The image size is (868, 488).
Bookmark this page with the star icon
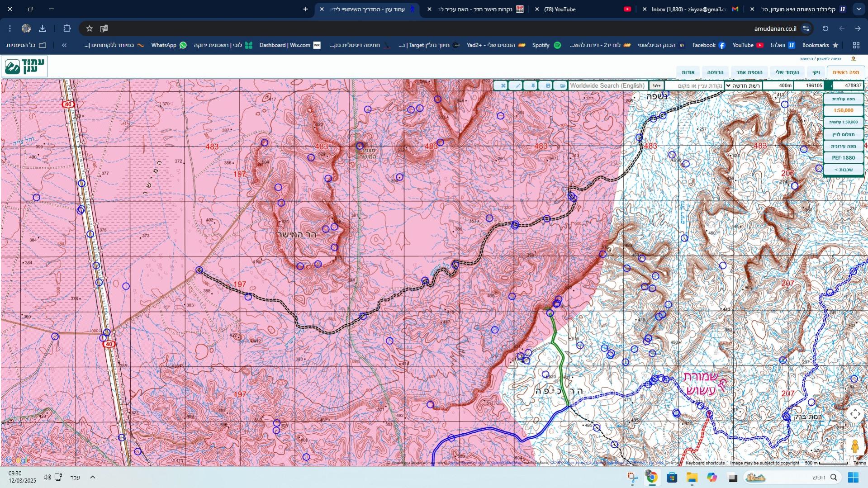tap(90, 28)
